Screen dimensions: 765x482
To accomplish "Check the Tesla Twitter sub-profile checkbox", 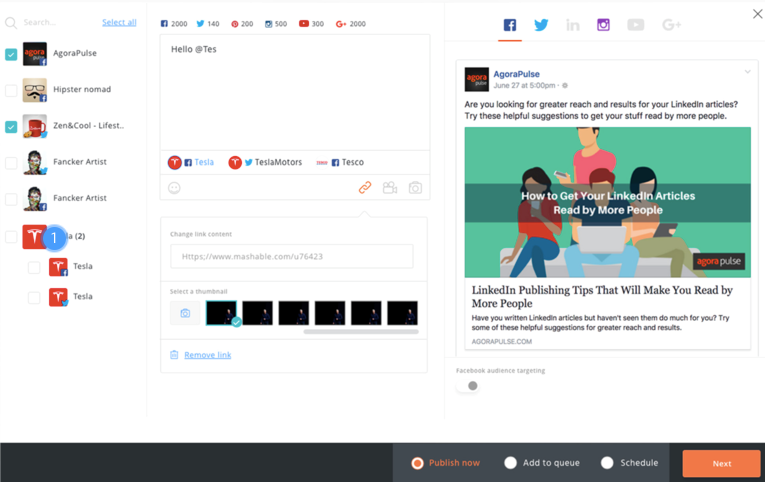I will (34, 298).
